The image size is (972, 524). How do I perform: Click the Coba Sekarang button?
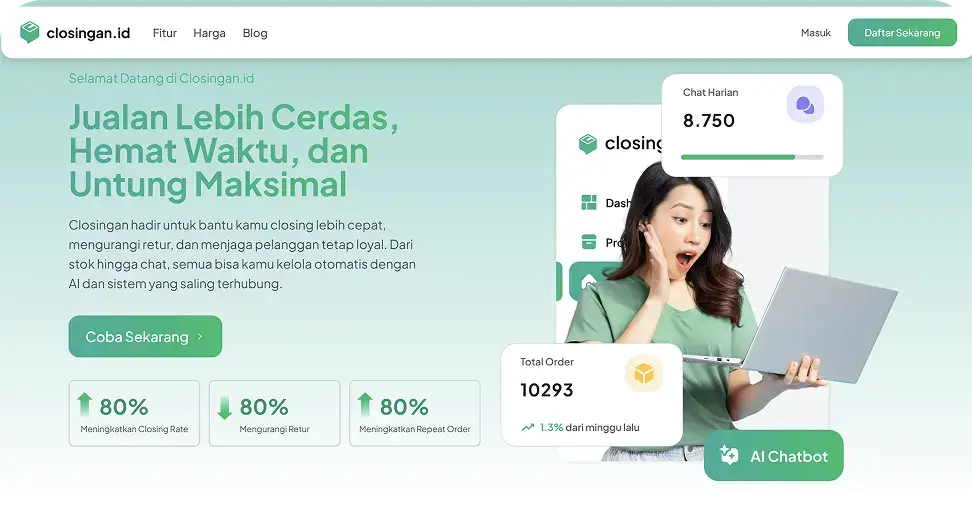pyautogui.click(x=145, y=336)
